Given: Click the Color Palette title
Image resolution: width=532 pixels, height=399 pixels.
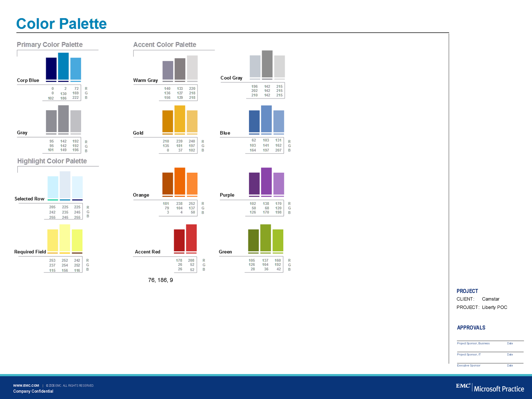Looking at the screenshot, I should pos(62,24).
